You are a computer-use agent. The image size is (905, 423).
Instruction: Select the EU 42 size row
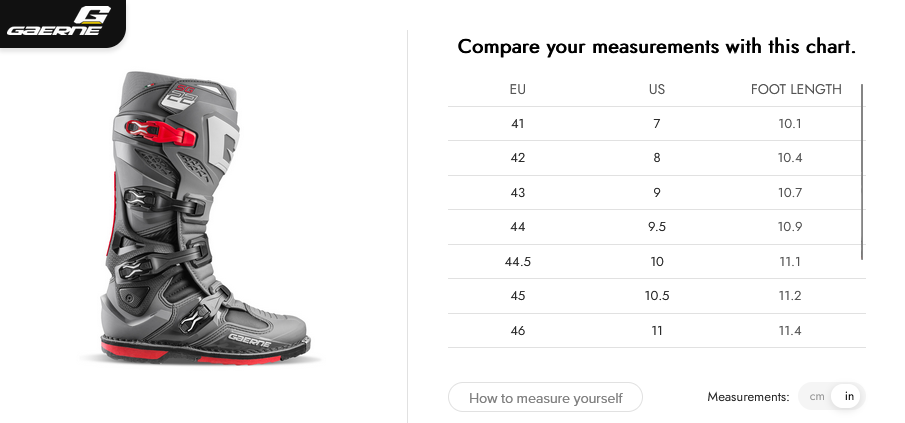point(657,158)
